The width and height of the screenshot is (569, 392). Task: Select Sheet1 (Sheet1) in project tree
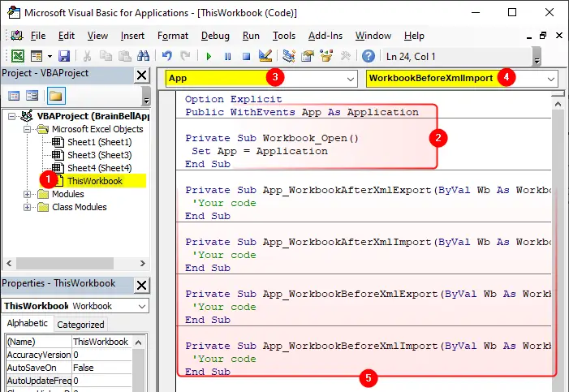(x=99, y=142)
